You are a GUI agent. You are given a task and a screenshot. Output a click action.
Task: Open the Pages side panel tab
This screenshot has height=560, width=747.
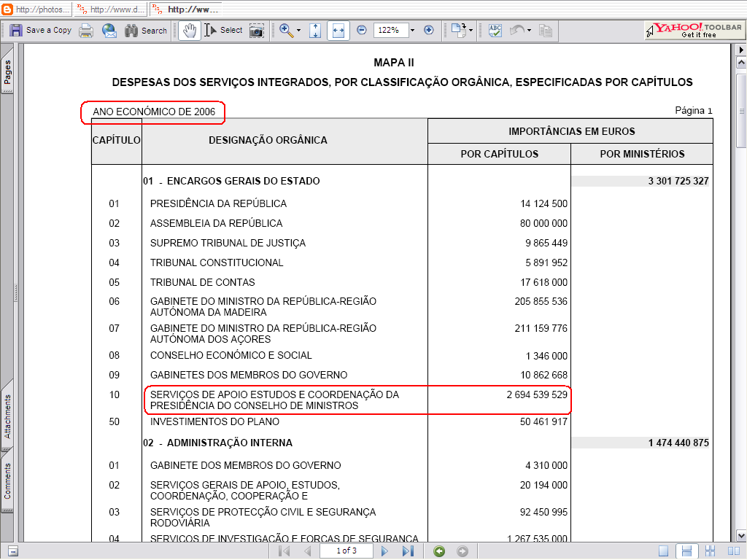point(8,73)
